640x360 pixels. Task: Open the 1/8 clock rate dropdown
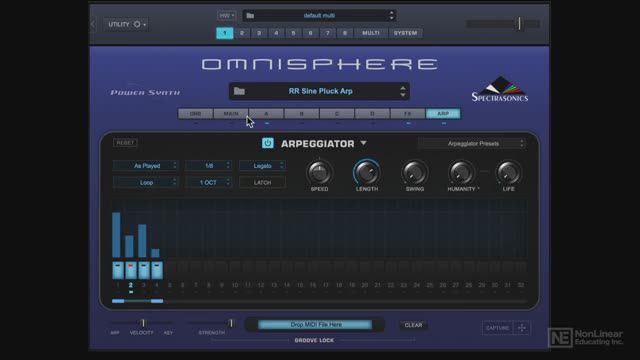pos(209,166)
